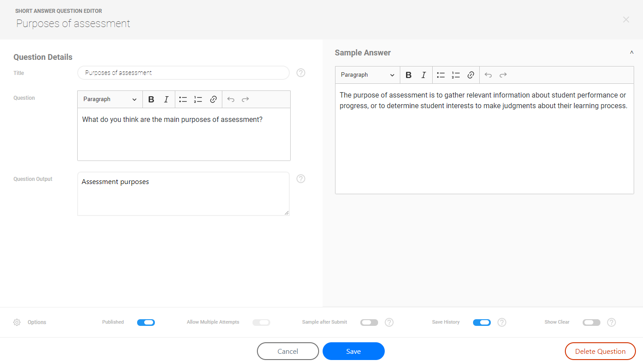Disable the Save History toggle
The width and height of the screenshot is (643, 364).
point(481,322)
